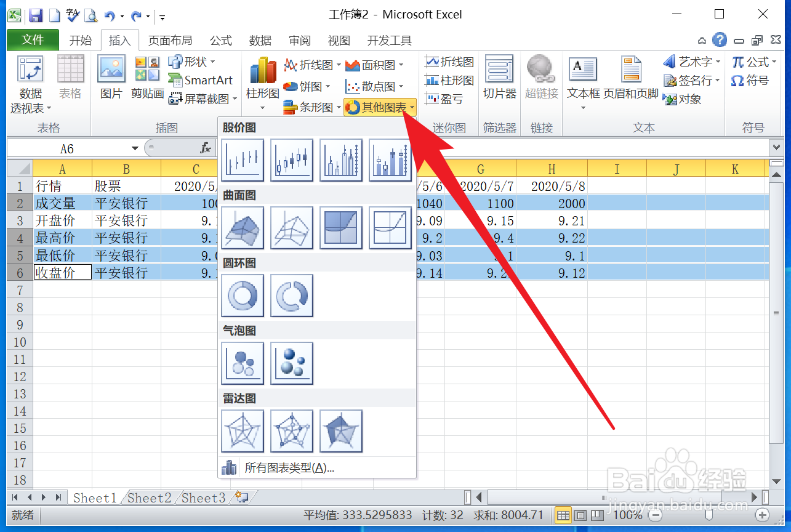Click the Undo button
The image size is (791, 532).
click(110, 15)
